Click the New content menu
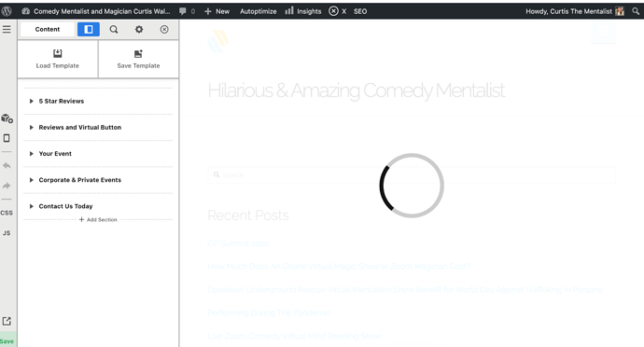 (x=217, y=11)
